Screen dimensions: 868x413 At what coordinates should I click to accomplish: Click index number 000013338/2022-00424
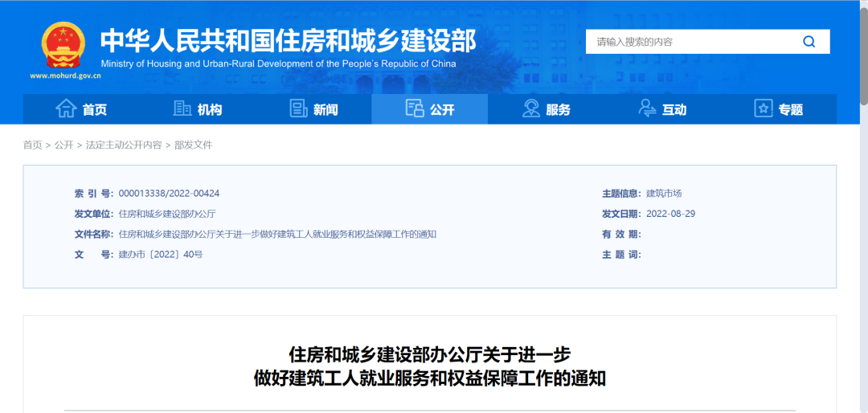click(170, 193)
